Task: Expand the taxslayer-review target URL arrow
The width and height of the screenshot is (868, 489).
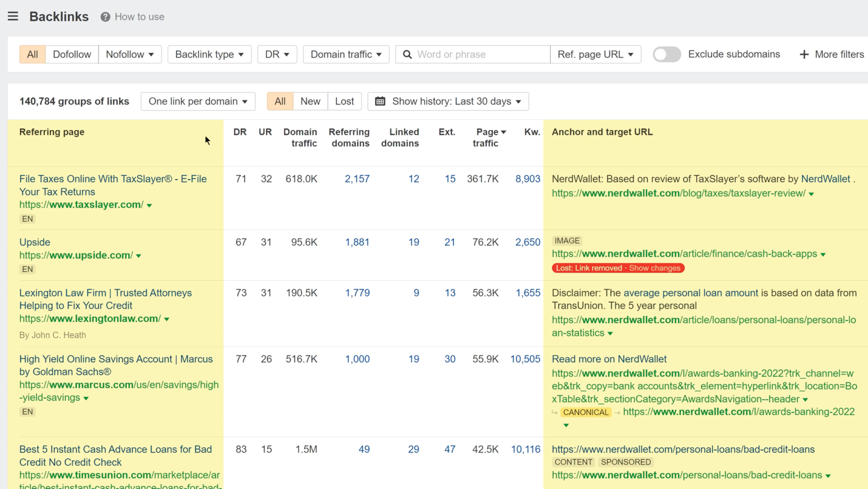Action: tap(812, 194)
